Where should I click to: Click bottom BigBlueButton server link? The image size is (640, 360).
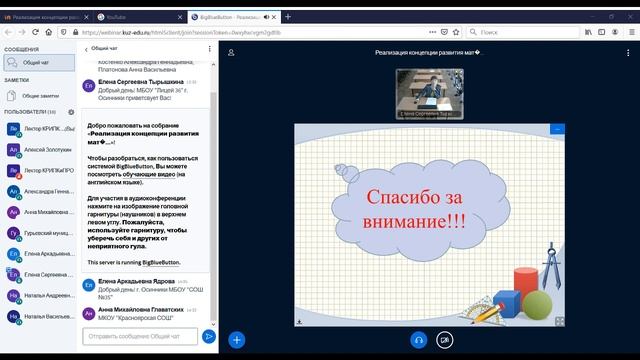tap(161, 262)
